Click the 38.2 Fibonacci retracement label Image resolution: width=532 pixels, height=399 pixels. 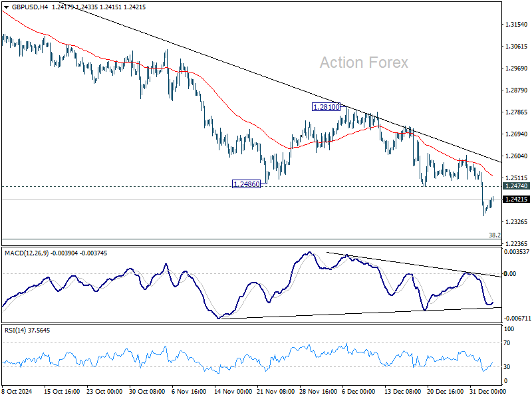pos(494,234)
